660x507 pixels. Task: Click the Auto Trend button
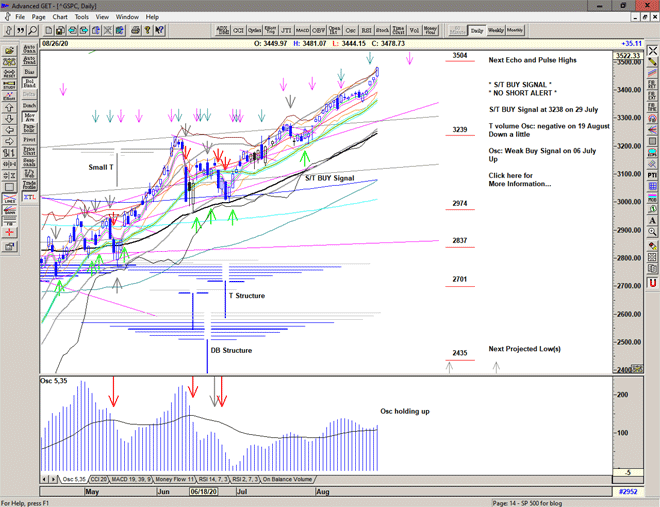coord(29,61)
